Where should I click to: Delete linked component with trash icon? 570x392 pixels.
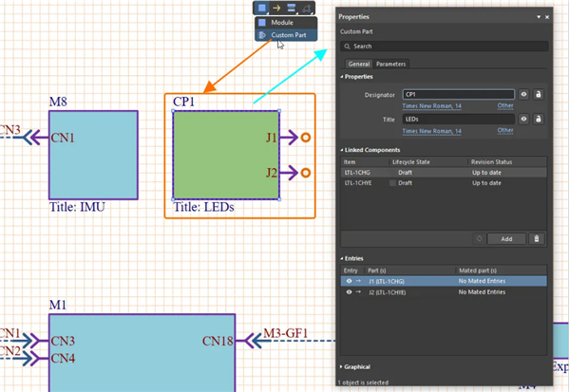pyautogui.click(x=536, y=239)
